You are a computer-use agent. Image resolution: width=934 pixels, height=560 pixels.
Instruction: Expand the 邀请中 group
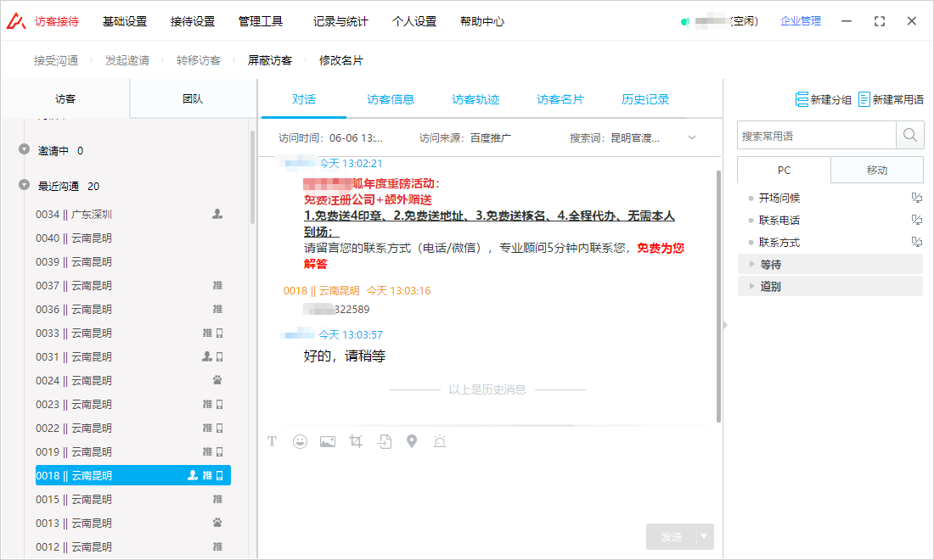coord(24,150)
